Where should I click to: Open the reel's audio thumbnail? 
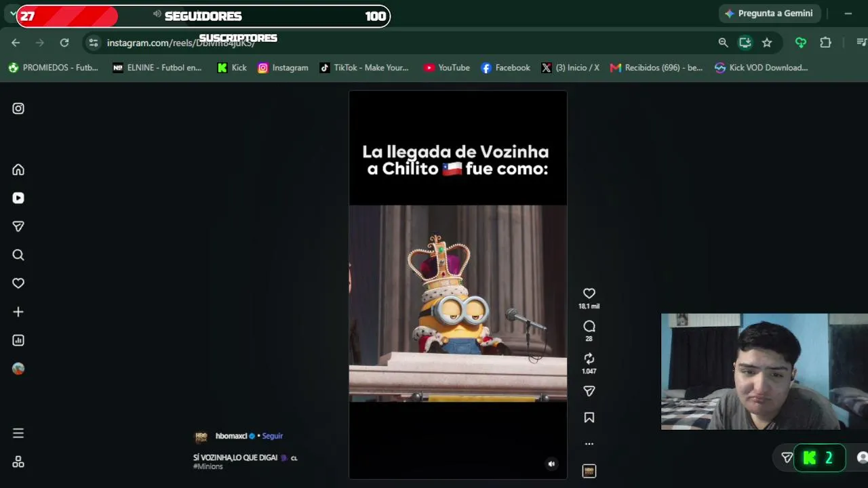589,471
